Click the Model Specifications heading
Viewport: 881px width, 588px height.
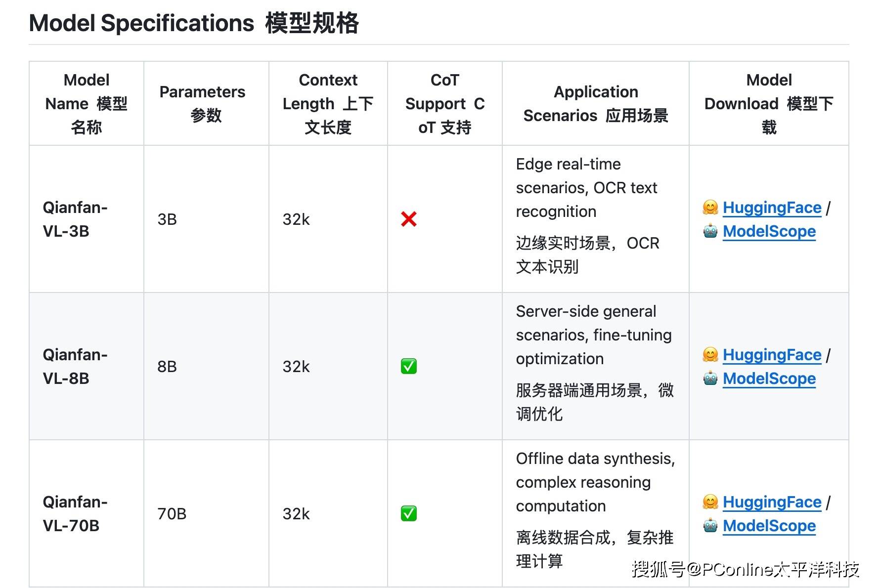click(x=194, y=23)
